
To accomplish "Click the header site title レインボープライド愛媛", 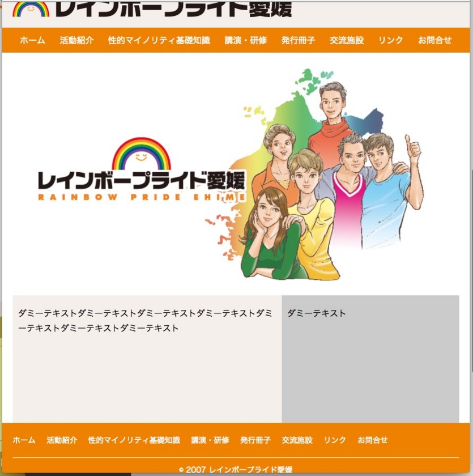I will (x=173, y=9).
